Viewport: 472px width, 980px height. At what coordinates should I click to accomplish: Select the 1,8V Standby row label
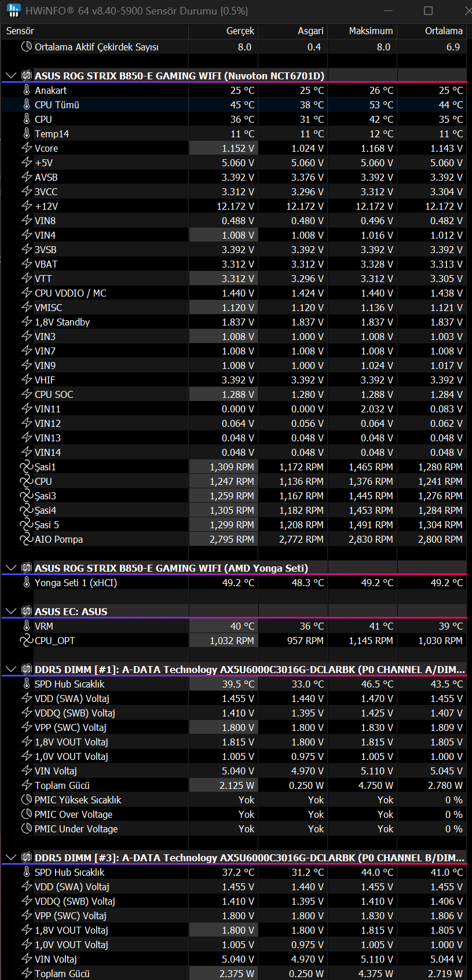(x=62, y=321)
